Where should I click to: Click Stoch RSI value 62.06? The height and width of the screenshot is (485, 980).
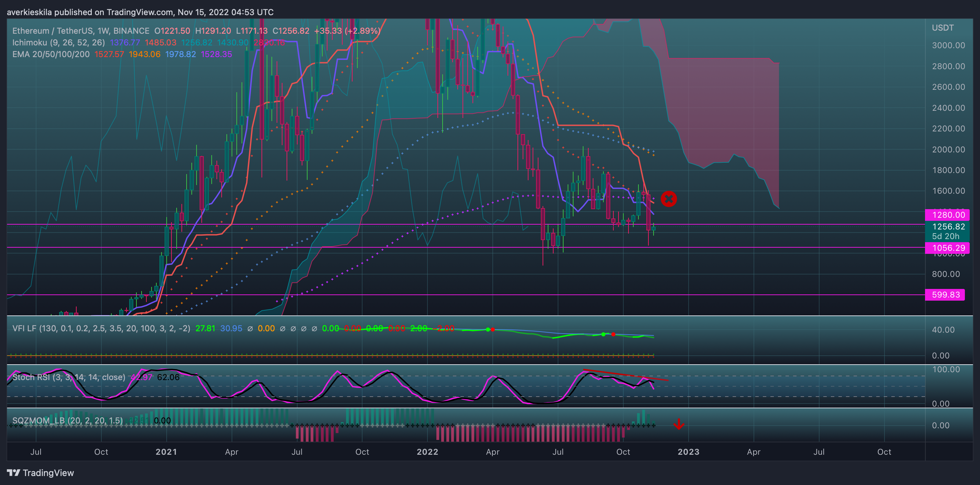(168, 377)
